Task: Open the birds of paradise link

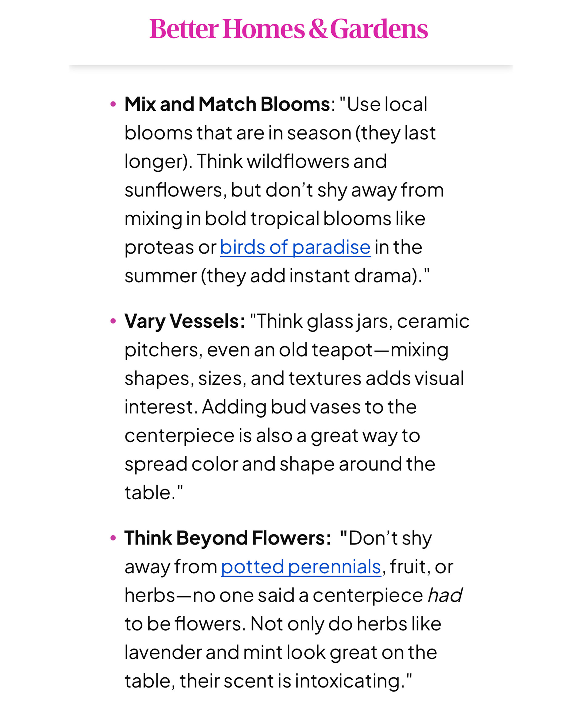Action: pos(295,248)
